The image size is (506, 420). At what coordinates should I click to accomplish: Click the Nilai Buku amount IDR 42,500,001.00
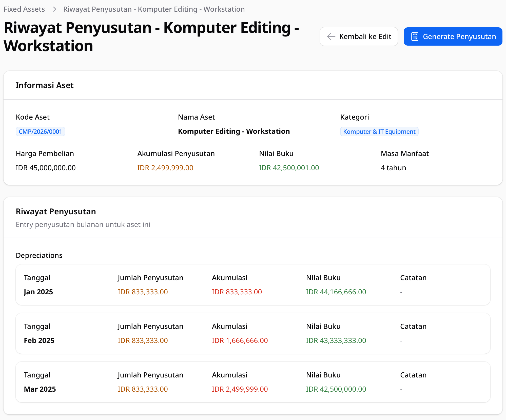[289, 167]
